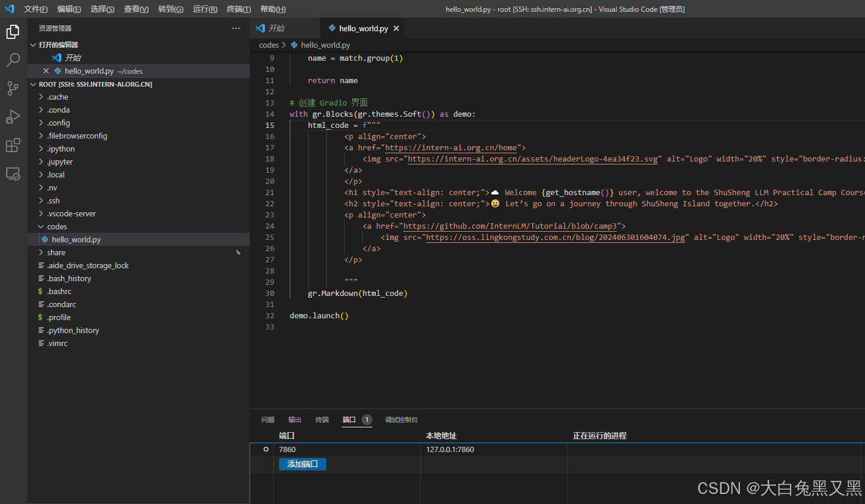865x504 pixels.
Task: Click the 添加端口 button
Action: pos(303,464)
